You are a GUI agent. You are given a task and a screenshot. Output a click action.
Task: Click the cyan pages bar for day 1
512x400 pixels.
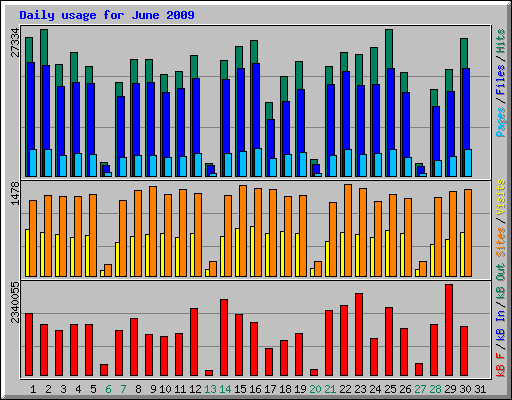click(33, 163)
